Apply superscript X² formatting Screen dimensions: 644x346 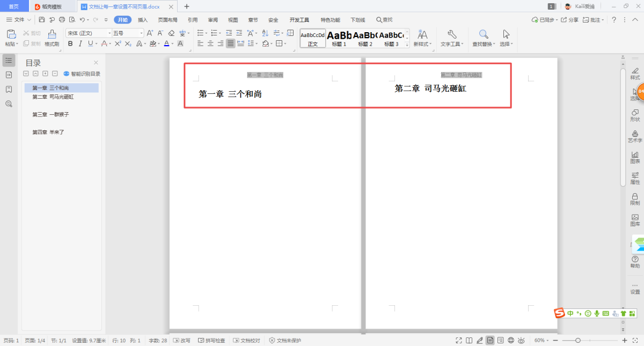click(118, 43)
